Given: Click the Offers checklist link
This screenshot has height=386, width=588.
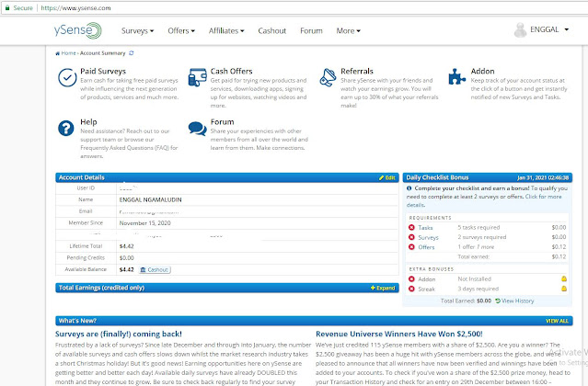Looking at the screenshot, I should [426, 247].
